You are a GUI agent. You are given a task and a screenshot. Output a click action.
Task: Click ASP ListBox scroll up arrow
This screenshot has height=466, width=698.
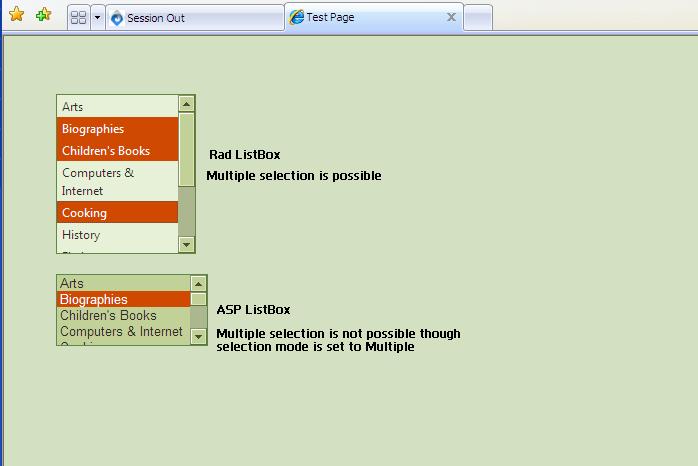[x=199, y=284]
